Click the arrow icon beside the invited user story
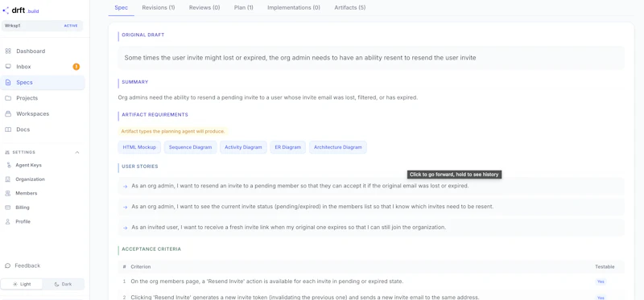The width and height of the screenshot is (644, 300). 126,228
